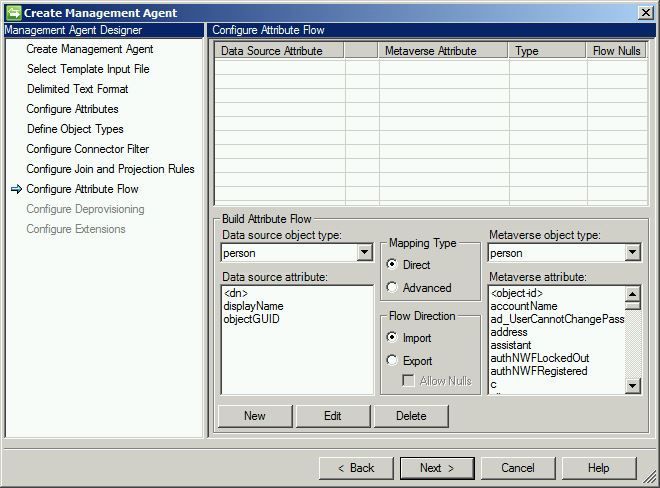Close the Create Management Agent dialog

click(645, 13)
